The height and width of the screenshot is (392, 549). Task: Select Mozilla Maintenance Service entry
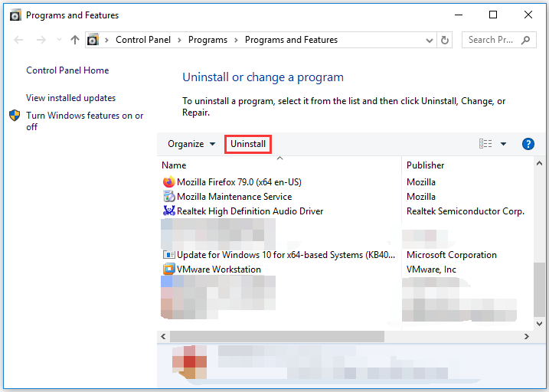[x=234, y=197]
